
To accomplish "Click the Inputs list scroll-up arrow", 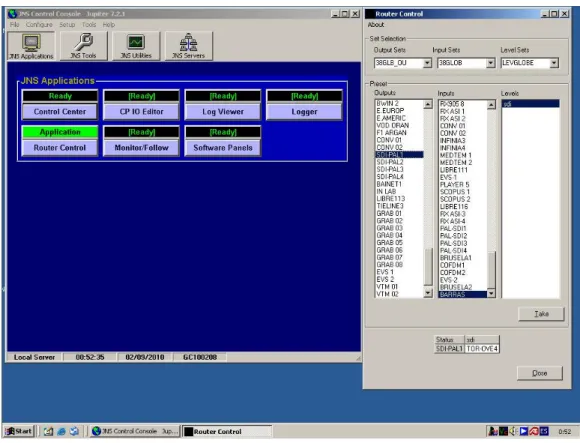I will pyautogui.click(x=491, y=105).
